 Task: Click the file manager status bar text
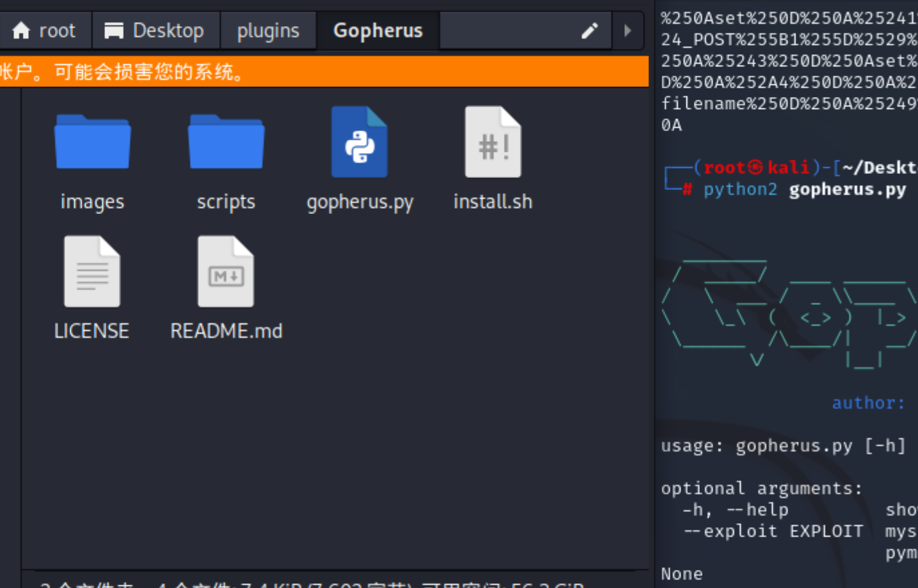312,584
